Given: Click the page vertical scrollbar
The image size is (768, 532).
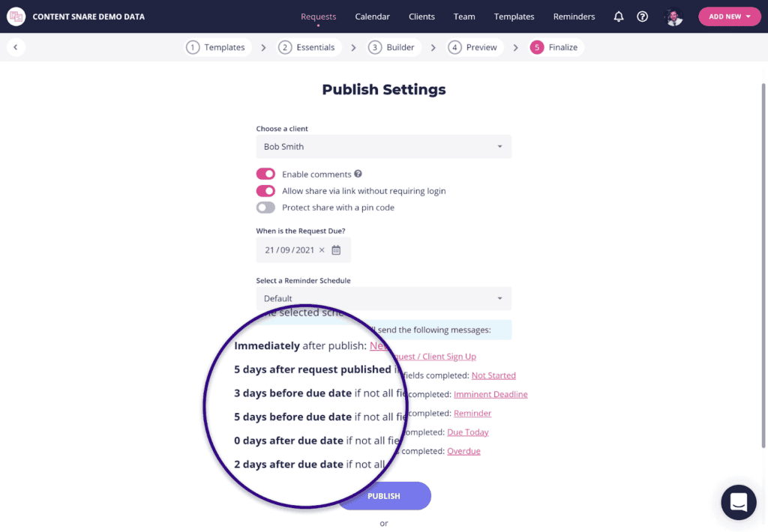Looking at the screenshot, I should [763, 265].
